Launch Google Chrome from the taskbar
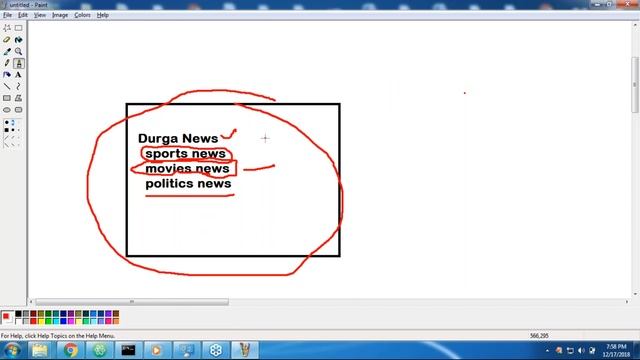Image resolution: width=640 pixels, height=360 pixels. [70, 350]
